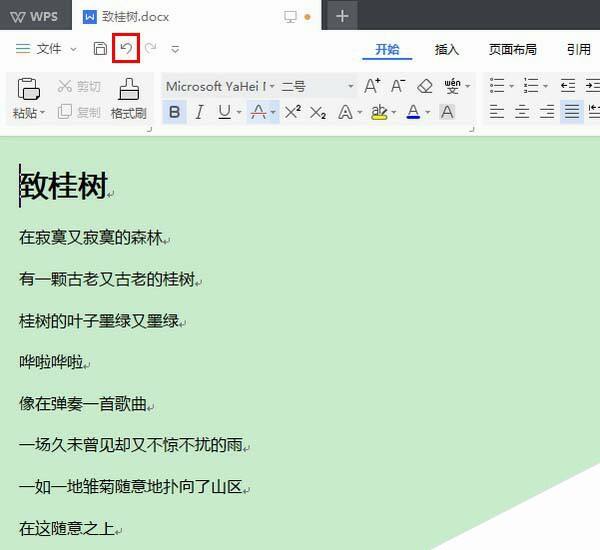
Task: Click the line 一如一地雏菊随意地扑向了山区
Action: click(x=131, y=487)
